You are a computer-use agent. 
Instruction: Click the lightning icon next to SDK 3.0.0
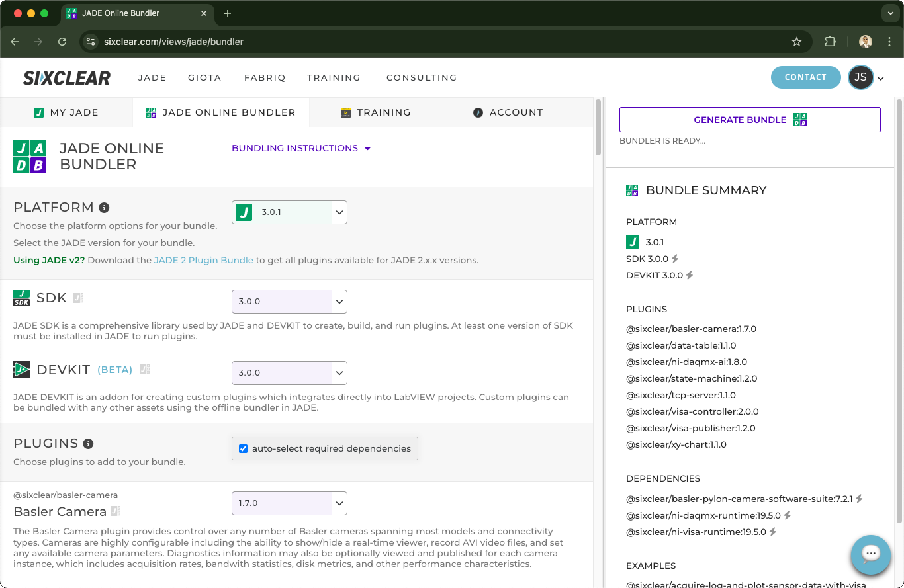pyautogui.click(x=675, y=259)
